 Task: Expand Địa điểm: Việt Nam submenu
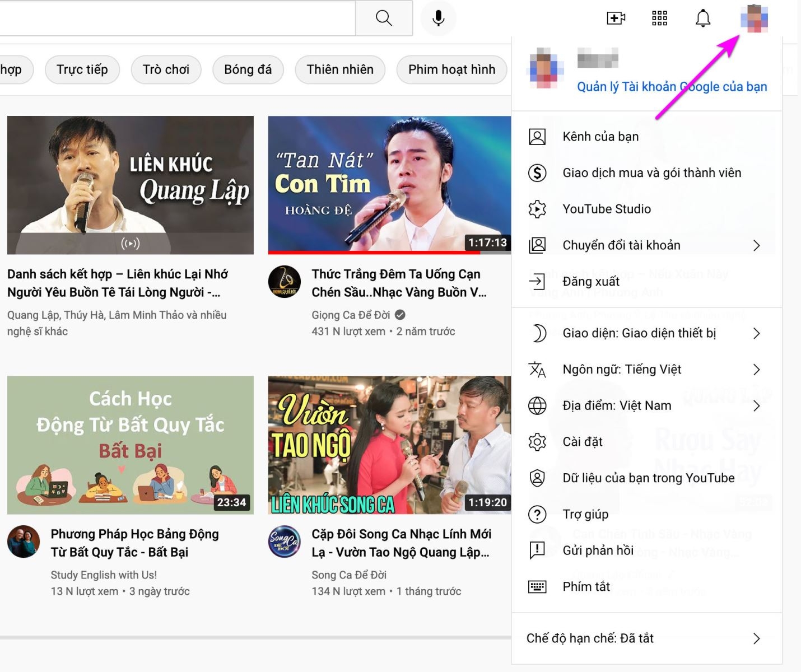617,405
